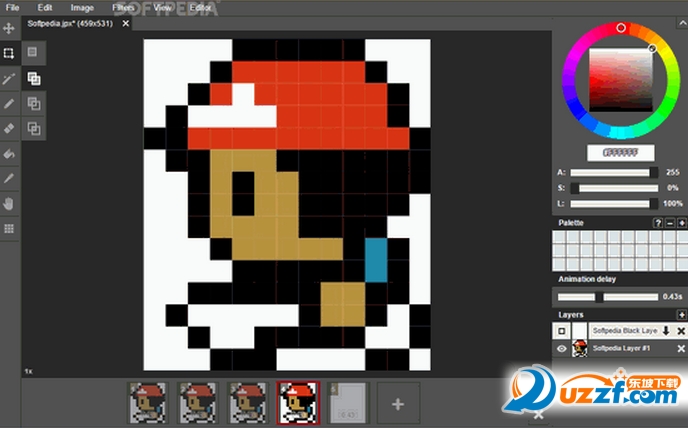The width and height of the screenshot is (688, 428).
Task: Choose the fourth selection combine mode icon
Action: (34, 129)
